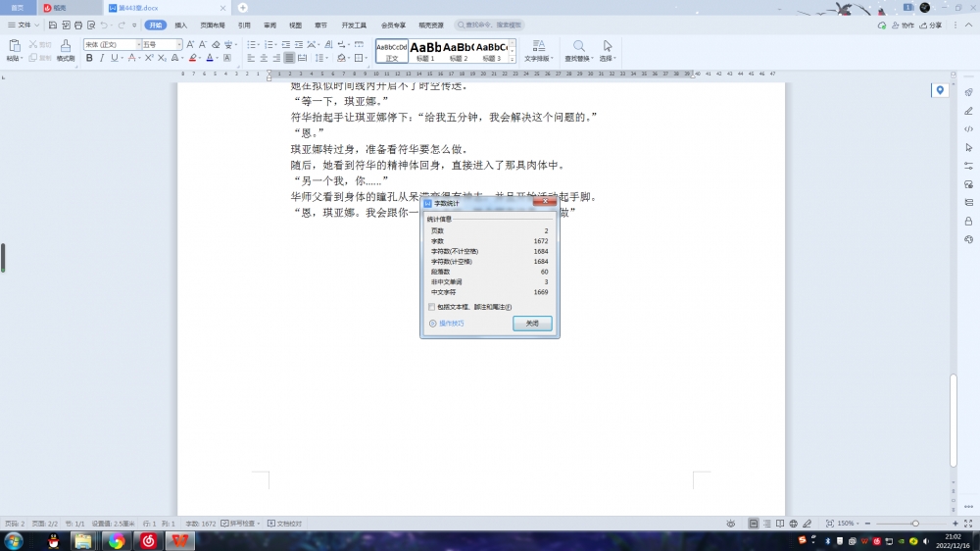The height and width of the screenshot is (551, 980).
Task: Switch to outline view in status bar
Action: 767,524
